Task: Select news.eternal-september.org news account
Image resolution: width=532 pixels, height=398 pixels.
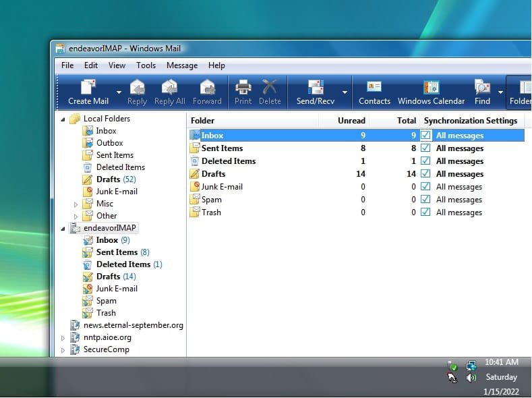Action: tap(127, 325)
